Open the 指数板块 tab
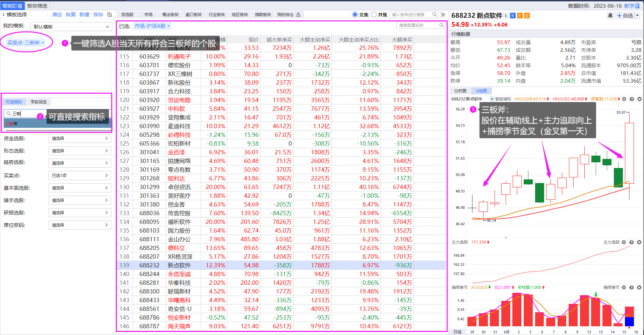 pos(263,15)
